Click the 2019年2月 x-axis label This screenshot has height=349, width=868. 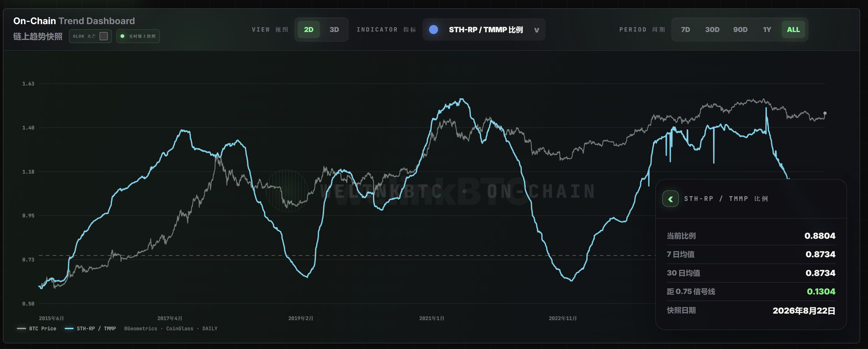click(301, 318)
